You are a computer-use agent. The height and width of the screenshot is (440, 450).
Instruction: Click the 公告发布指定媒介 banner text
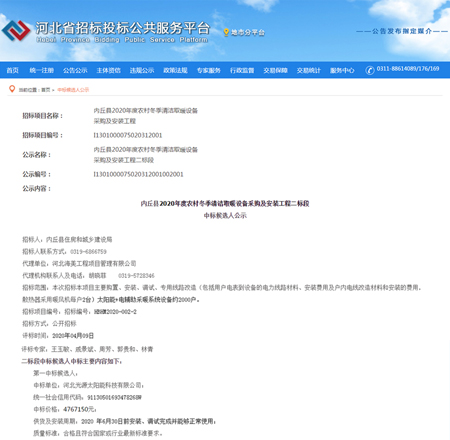[x=402, y=31]
